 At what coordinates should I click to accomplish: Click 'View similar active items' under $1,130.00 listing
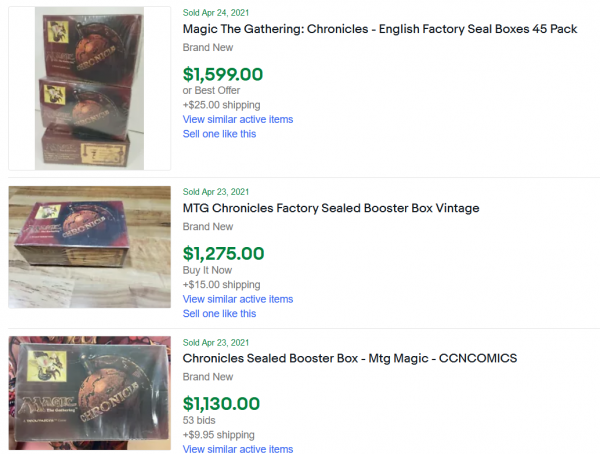coord(238,449)
